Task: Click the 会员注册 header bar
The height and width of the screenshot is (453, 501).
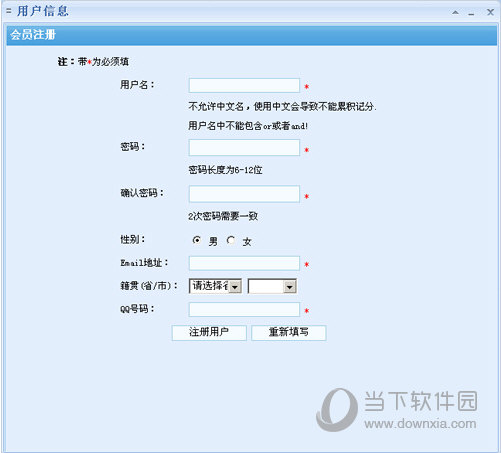Action: 252,35
